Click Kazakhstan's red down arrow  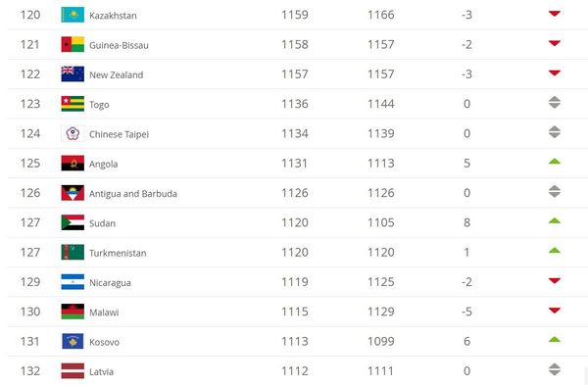coord(555,14)
